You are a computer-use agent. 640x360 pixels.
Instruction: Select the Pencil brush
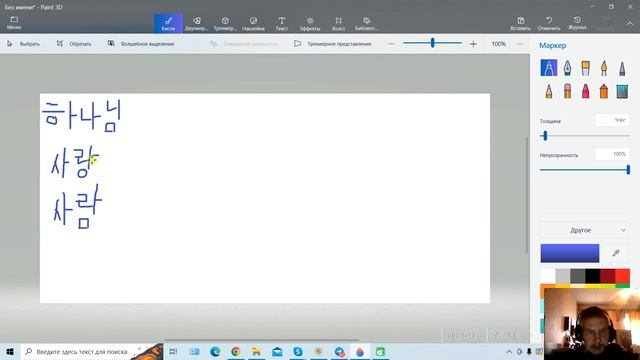pos(549,91)
